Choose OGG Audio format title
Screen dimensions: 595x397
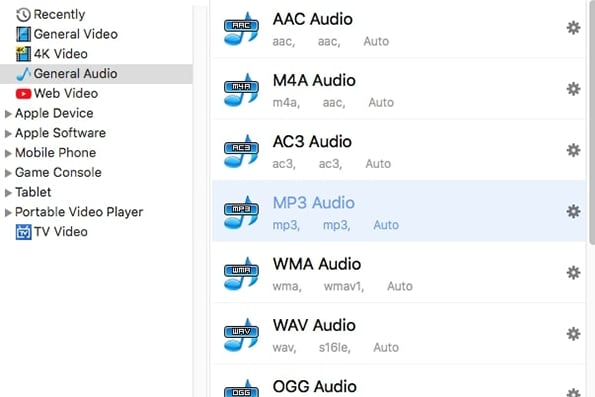tap(315, 386)
